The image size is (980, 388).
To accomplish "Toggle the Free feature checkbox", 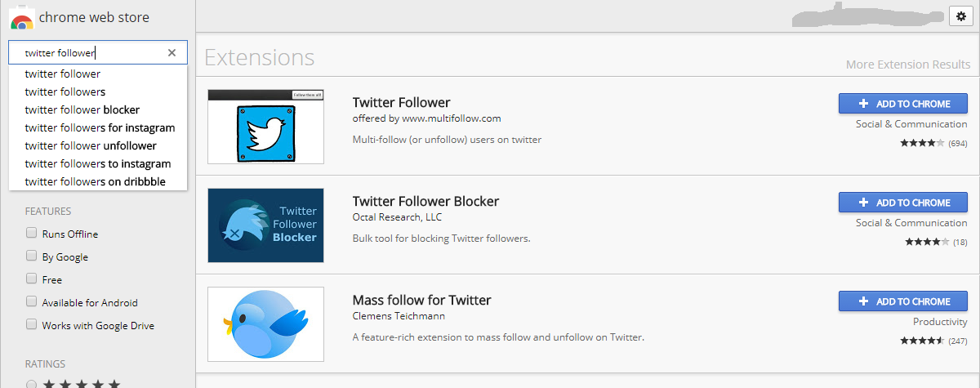I will coord(32,279).
